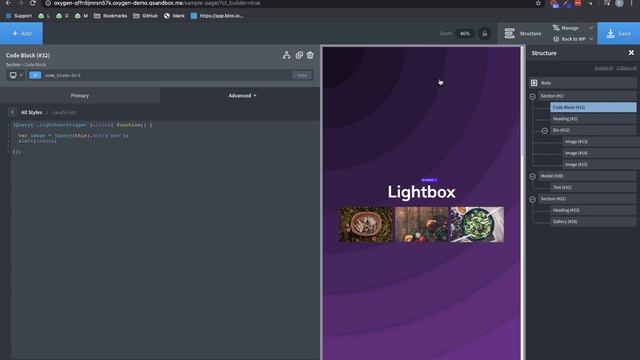
Task: Switch to the Primary tab
Action: tap(80, 96)
